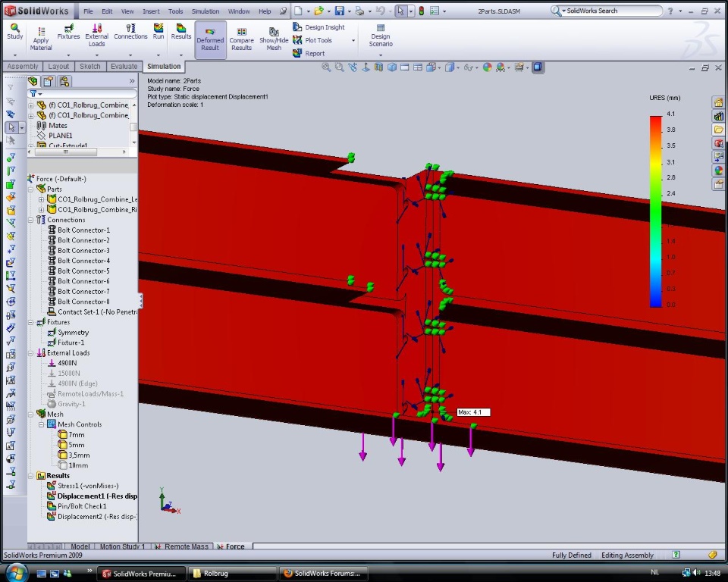Screen dimensions: 728x582
Task: Collapse the Fixtures folder
Action: coord(31,322)
